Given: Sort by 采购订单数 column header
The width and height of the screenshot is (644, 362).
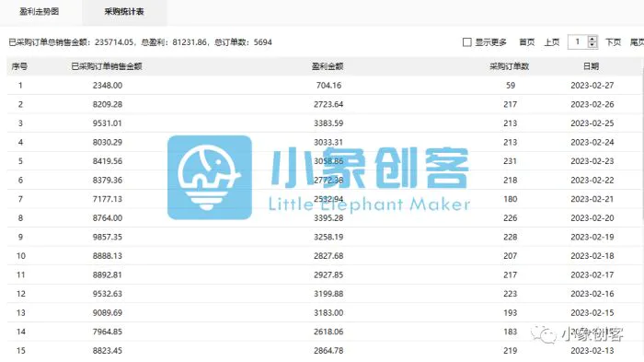Looking at the screenshot, I should (x=510, y=66).
